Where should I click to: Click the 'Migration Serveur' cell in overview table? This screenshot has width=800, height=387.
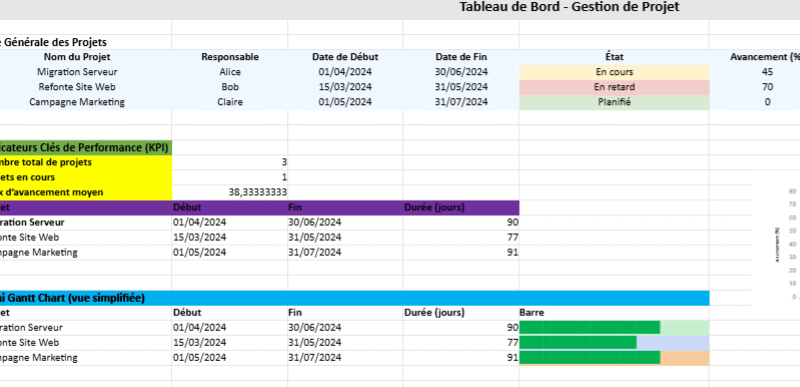click(77, 72)
